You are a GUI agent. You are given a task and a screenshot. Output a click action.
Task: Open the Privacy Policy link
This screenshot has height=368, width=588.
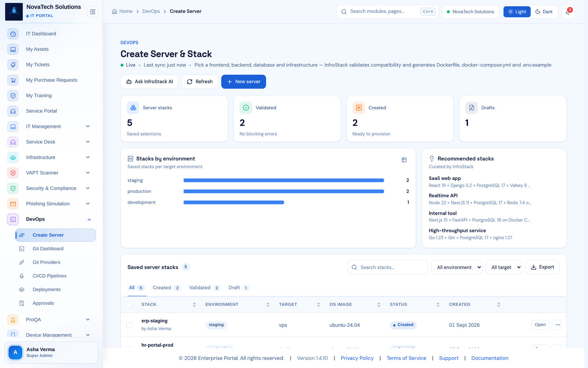point(357,358)
